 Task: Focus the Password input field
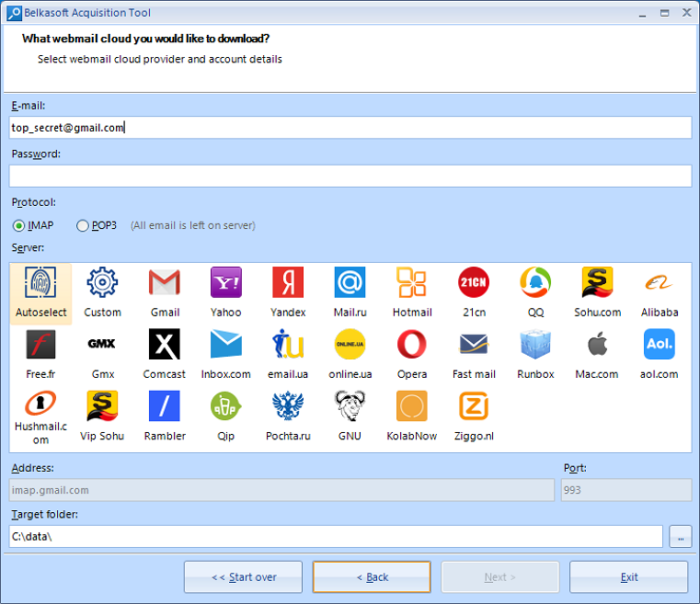pyautogui.click(x=350, y=176)
